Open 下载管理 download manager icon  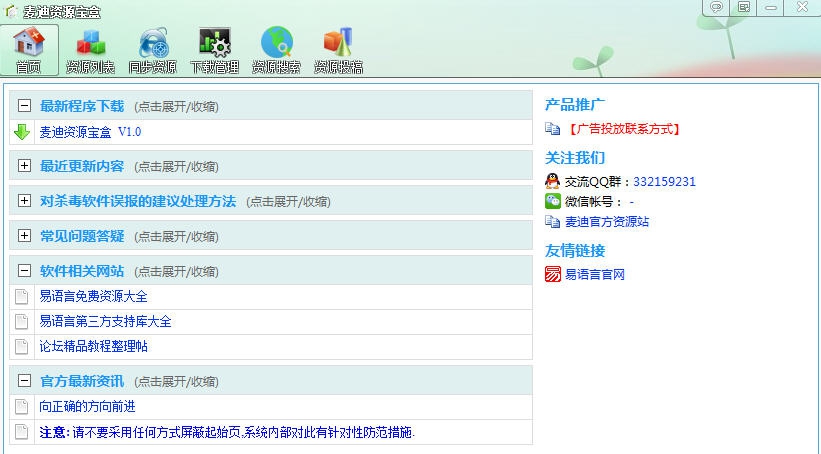[x=215, y=50]
